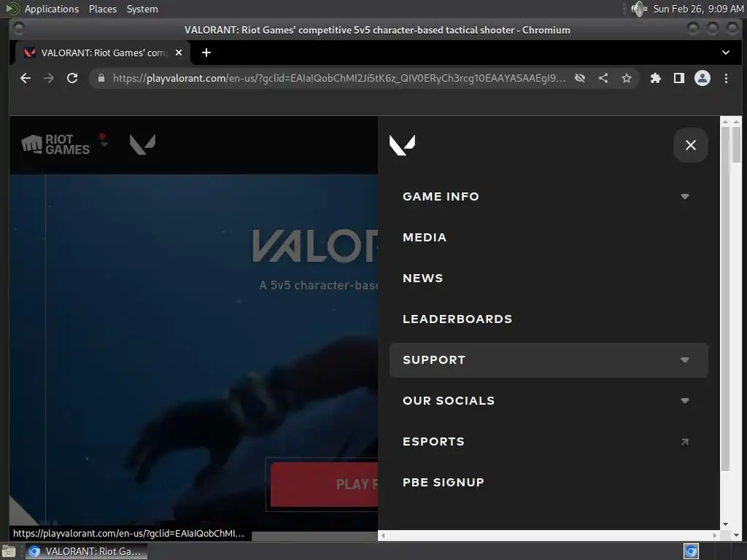Reload the Valorant page

(x=72, y=78)
